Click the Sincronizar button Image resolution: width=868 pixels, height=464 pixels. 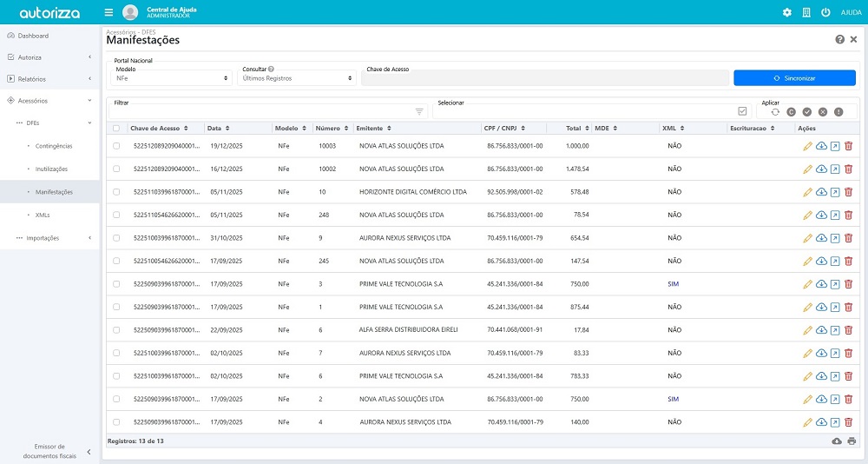(794, 78)
